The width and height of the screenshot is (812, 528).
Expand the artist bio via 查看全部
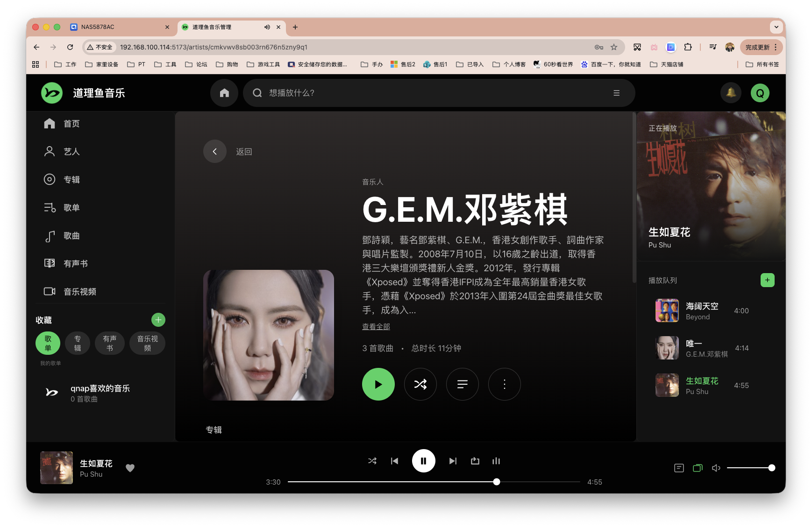coord(375,326)
